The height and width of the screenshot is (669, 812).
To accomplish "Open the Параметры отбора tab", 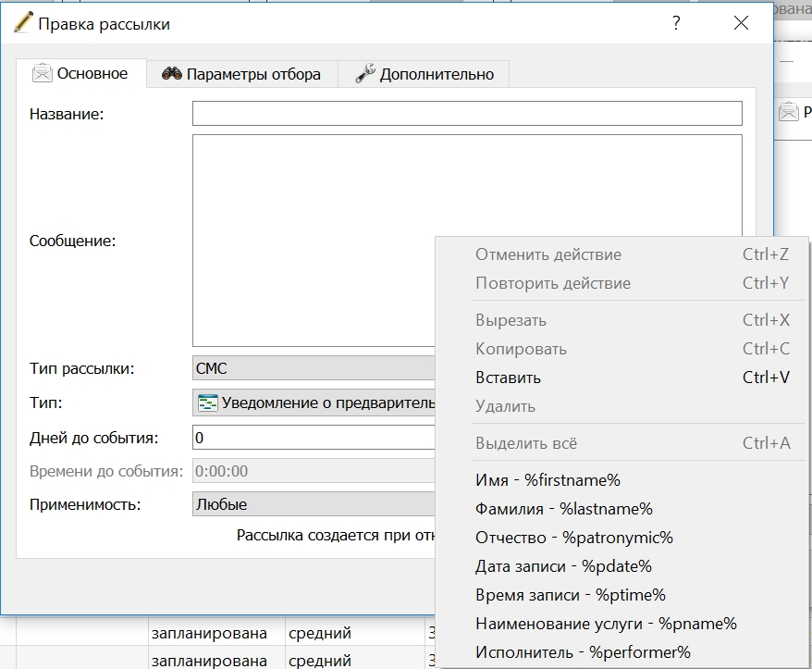I will coord(241,74).
